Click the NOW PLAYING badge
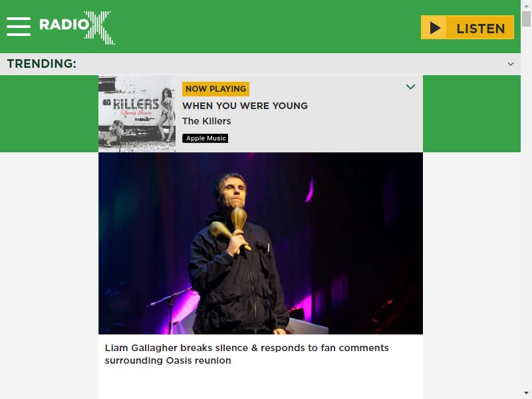Viewport: 532px width, 399px height. tap(215, 89)
